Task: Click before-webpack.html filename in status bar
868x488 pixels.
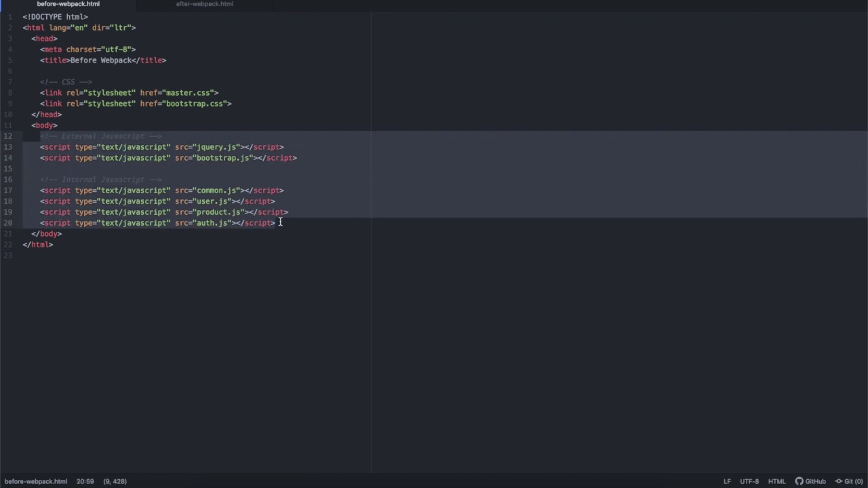Action: pyautogui.click(x=36, y=481)
